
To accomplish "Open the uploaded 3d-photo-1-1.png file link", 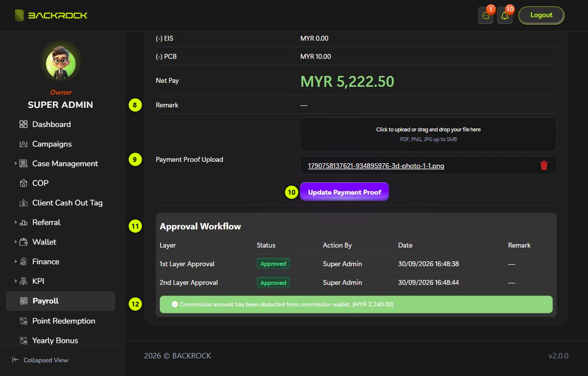I will click(x=376, y=166).
